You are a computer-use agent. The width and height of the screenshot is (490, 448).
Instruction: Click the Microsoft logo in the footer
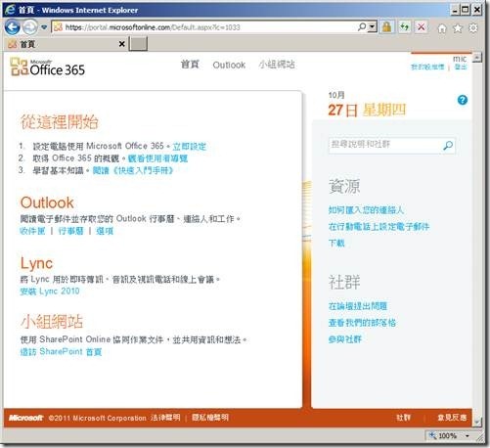coord(25,418)
